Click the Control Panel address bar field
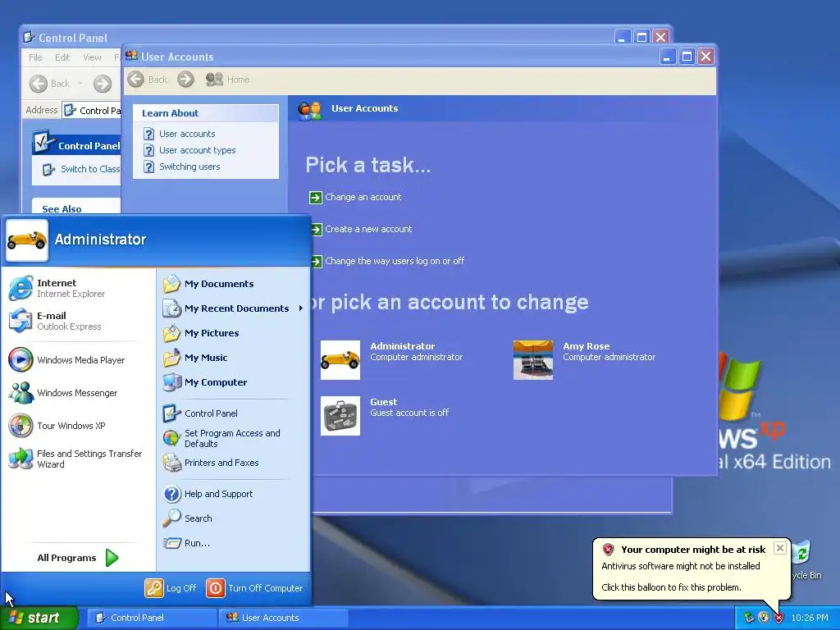This screenshot has height=630, width=840. click(92, 111)
